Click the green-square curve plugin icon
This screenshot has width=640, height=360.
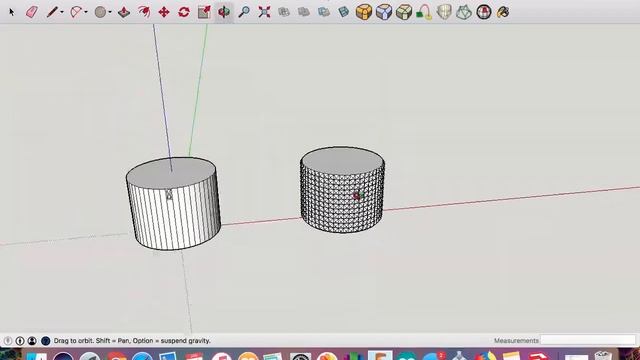coord(424,12)
